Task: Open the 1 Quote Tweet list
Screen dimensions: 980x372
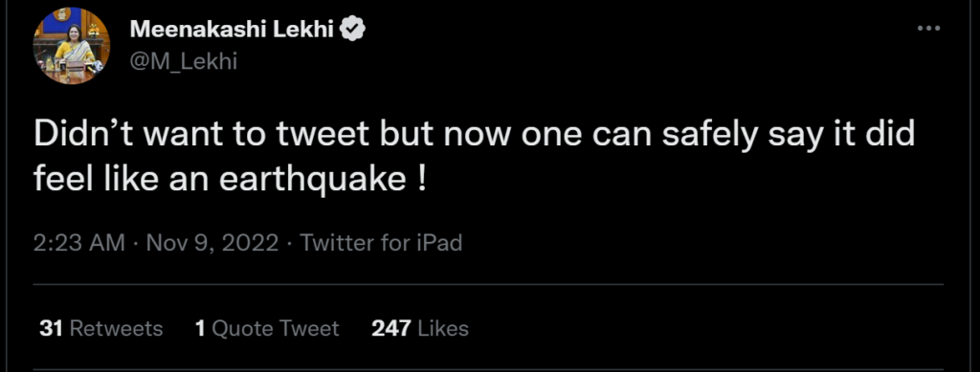Action: pyautogui.click(x=267, y=328)
